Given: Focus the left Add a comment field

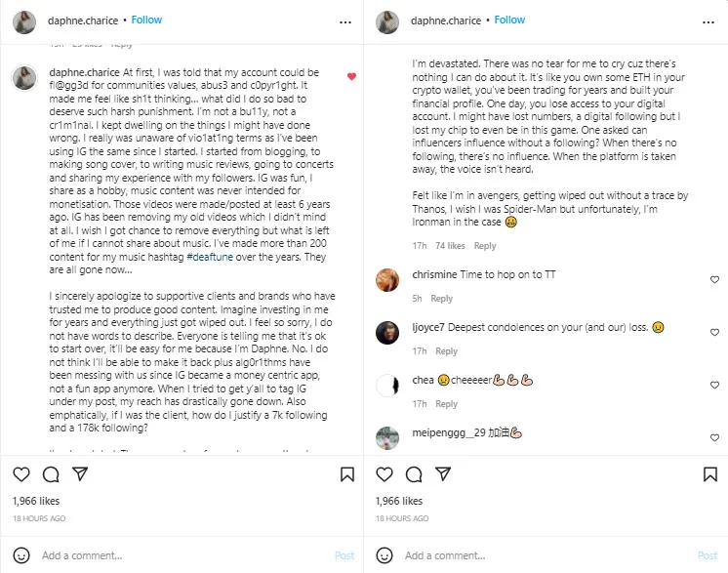Looking at the screenshot, I should (x=176, y=555).
